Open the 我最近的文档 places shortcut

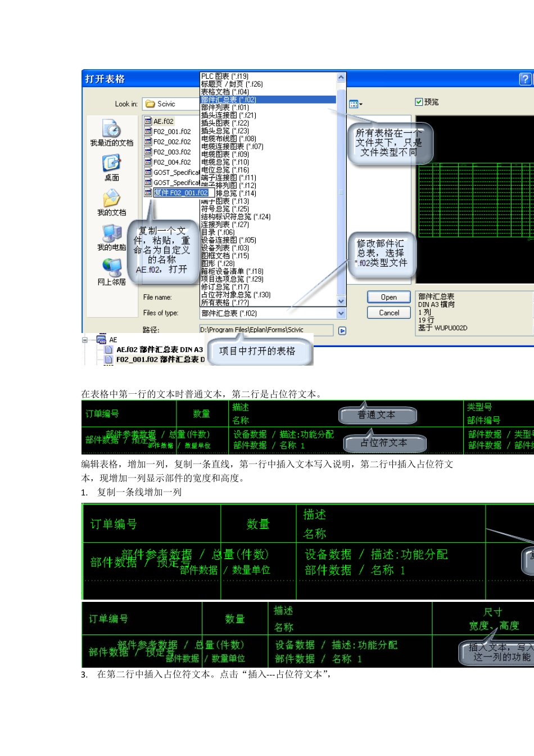(x=111, y=133)
